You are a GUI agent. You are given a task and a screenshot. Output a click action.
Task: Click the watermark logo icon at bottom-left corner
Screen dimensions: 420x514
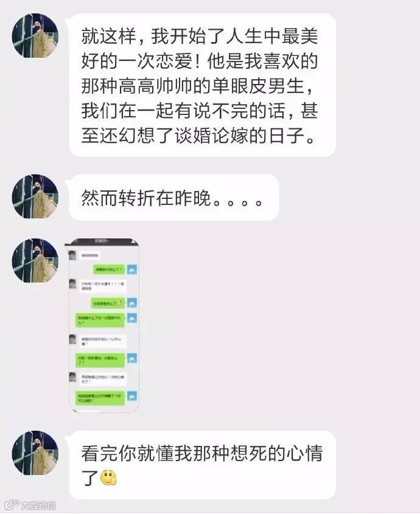12,505
